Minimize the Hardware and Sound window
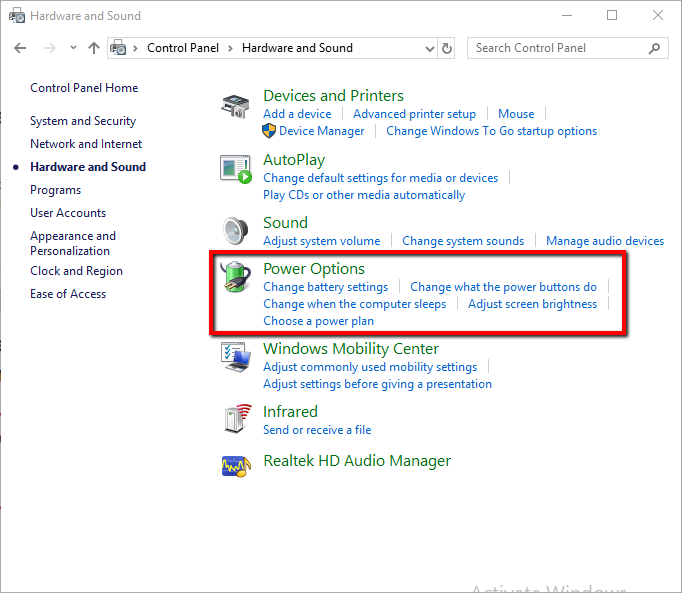This screenshot has height=593, width=682. 567,15
